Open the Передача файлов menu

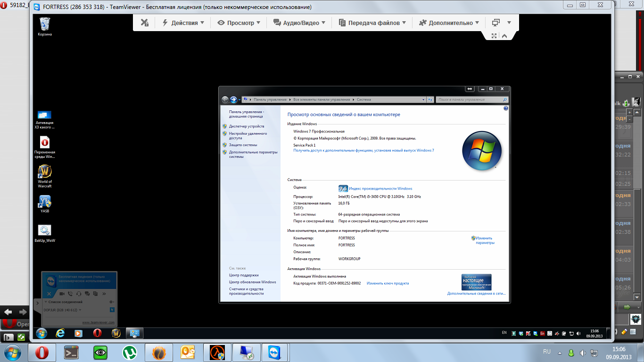372,23
